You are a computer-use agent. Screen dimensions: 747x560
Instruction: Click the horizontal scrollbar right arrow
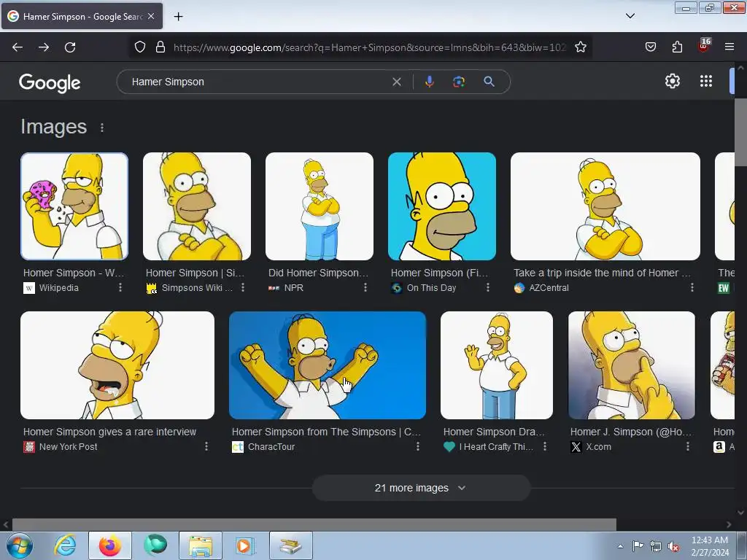point(729,525)
